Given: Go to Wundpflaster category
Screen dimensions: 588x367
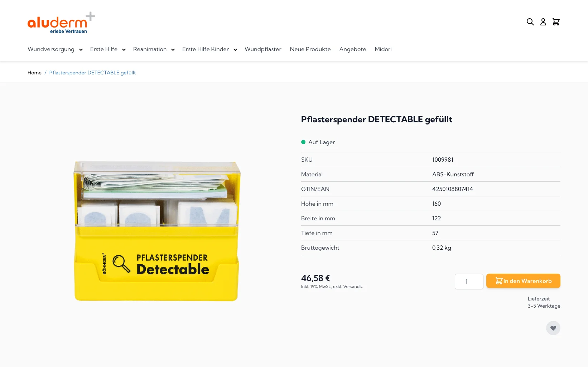Looking at the screenshot, I should click(x=263, y=49).
